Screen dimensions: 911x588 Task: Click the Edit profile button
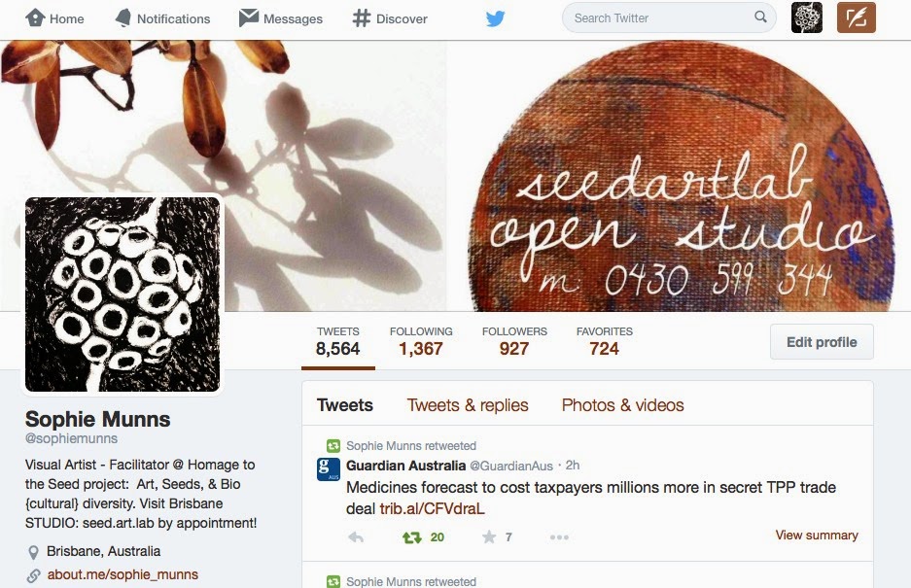(x=822, y=342)
